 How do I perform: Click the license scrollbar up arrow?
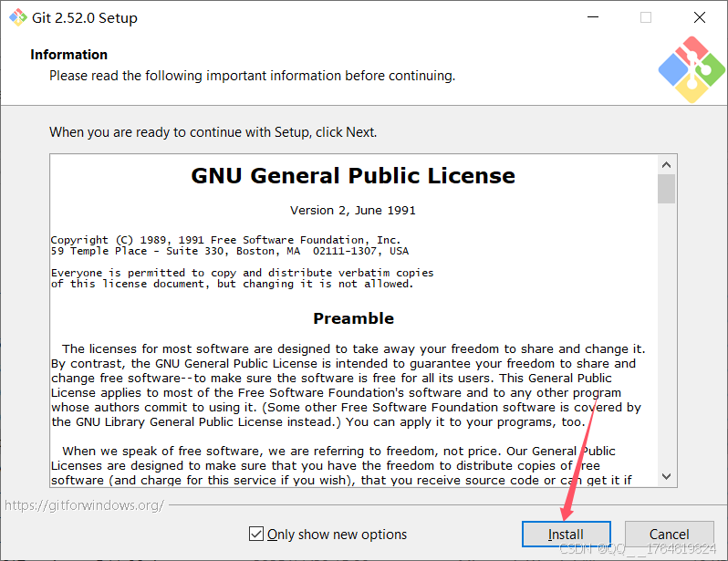(x=666, y=165)
